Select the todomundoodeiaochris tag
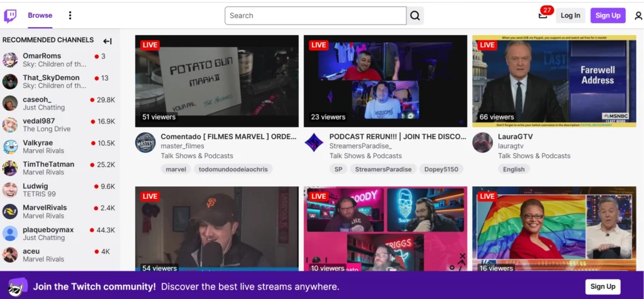The width and height of the screenshot is (644, 299). point(233,169)
